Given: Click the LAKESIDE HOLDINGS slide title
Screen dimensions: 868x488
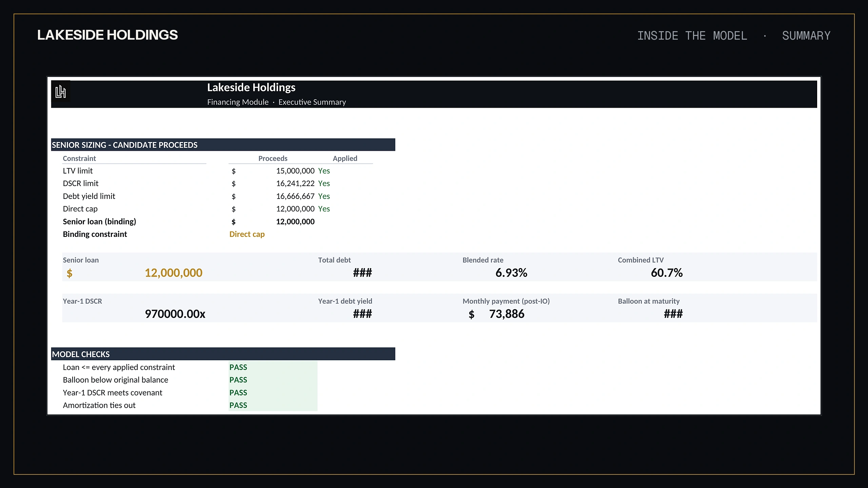Looking at the screenshot, I should pos(107,35).
